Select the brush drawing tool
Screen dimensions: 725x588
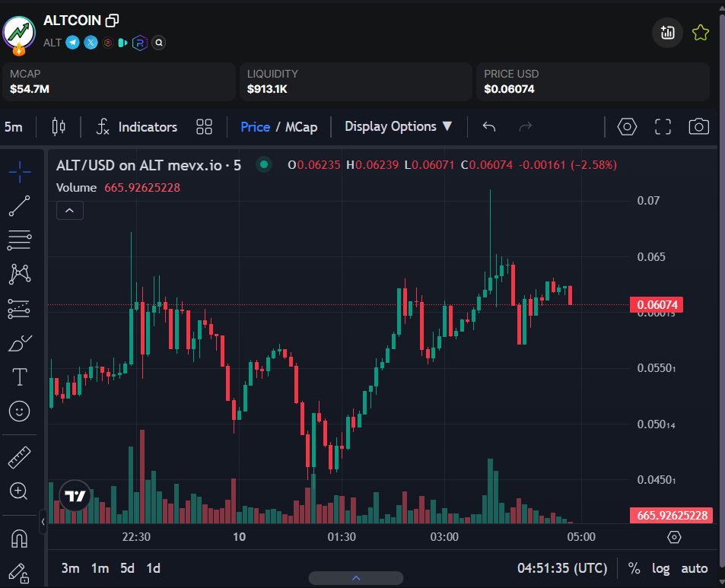point(20,344)
